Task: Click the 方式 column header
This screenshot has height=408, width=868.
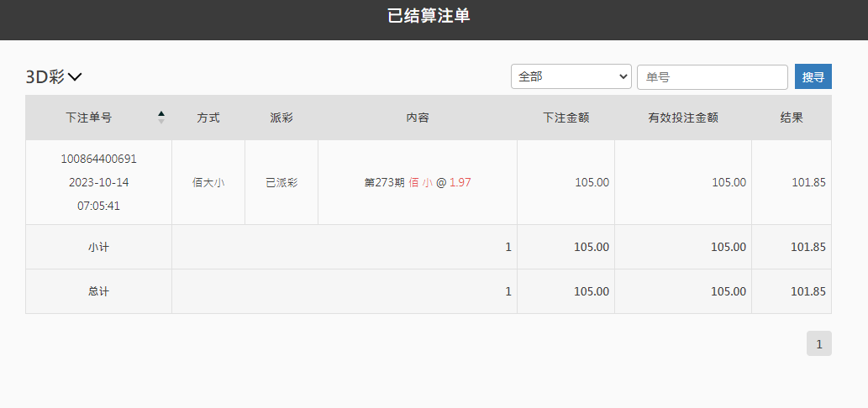Action: coord(208,118)
